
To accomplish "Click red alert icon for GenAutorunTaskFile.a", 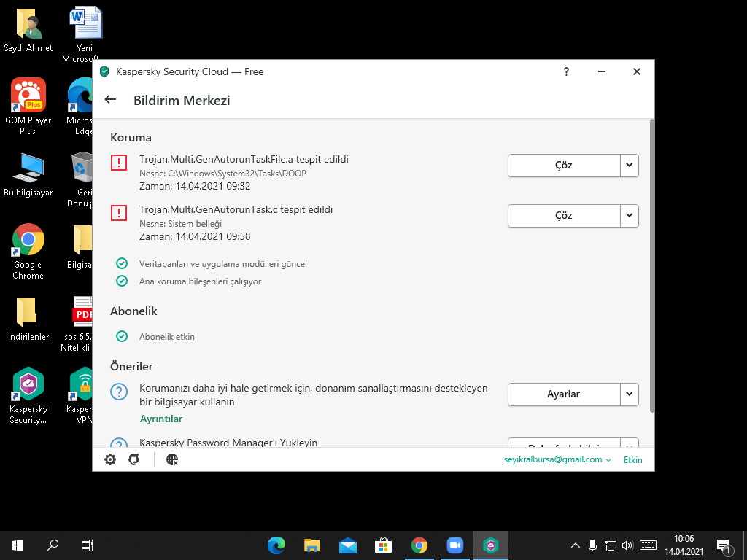I will [x=119, y=163].
